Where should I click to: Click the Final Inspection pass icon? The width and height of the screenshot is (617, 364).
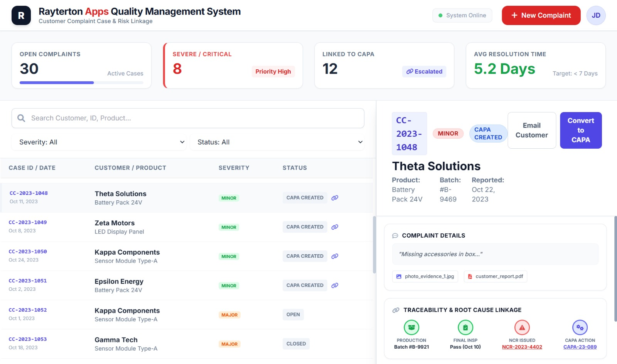(x=465, y=327)
